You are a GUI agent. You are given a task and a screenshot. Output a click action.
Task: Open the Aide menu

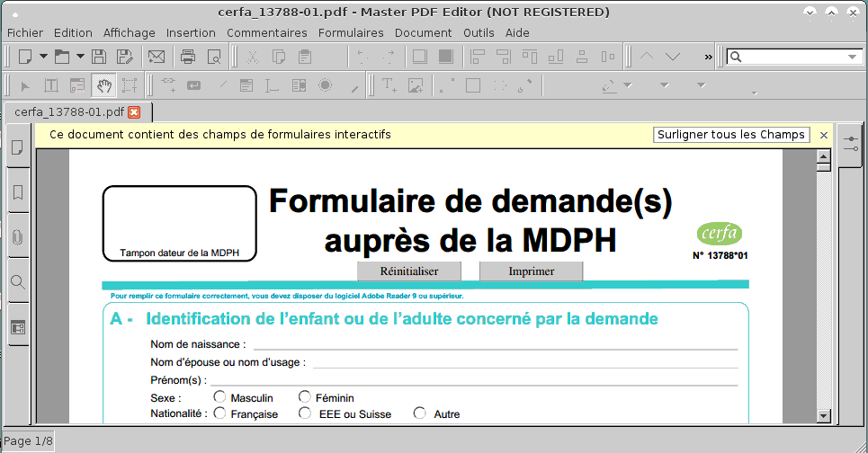(x=517, y=32)
